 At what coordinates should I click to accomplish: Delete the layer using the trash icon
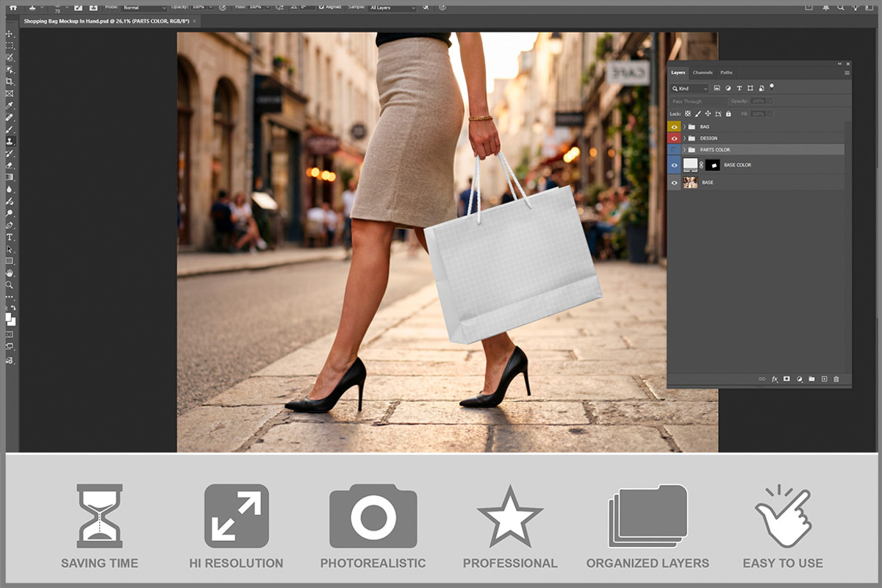pos(836,379)
